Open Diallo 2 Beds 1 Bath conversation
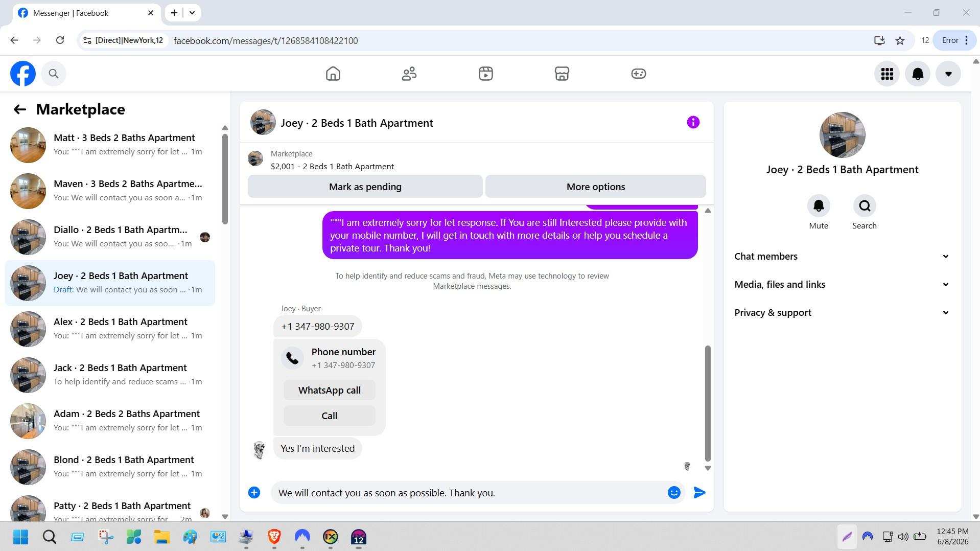980x551 pixels. (x=110, y=237)
